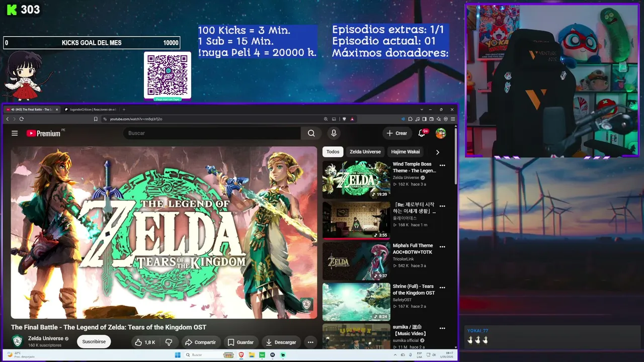Click the YouTube search magnifier button
The width and height of the screenshot is (644, 362).
[x=311, y=133]
